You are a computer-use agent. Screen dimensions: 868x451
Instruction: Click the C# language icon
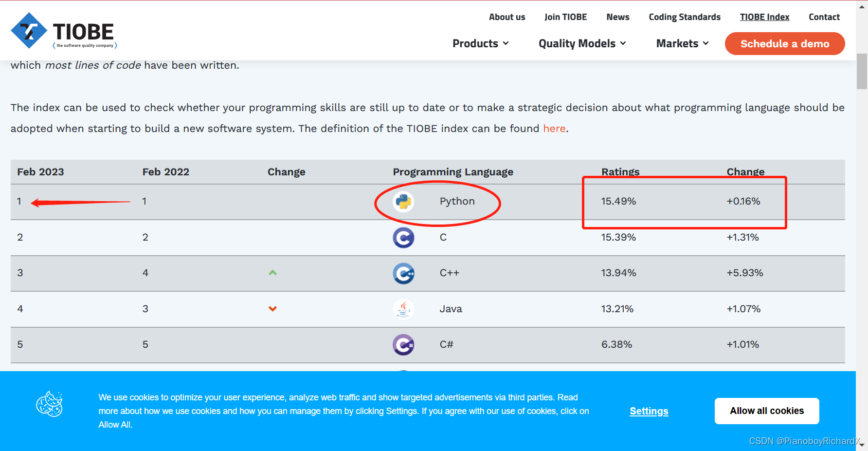point(403,345)
